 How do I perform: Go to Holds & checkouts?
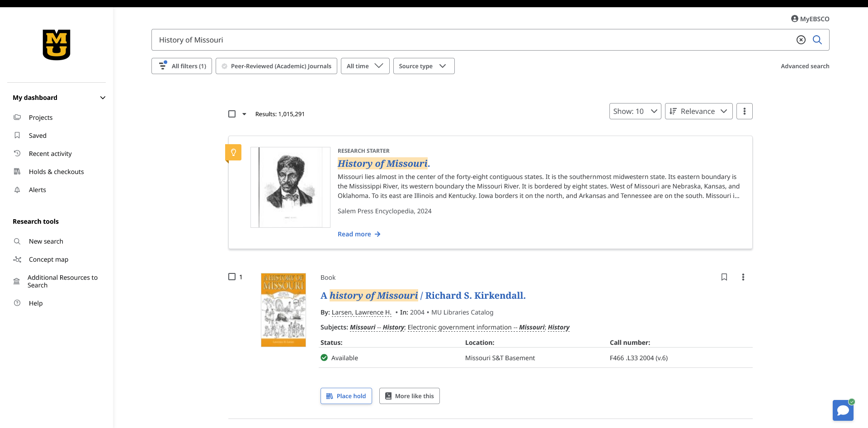(57, 172)
